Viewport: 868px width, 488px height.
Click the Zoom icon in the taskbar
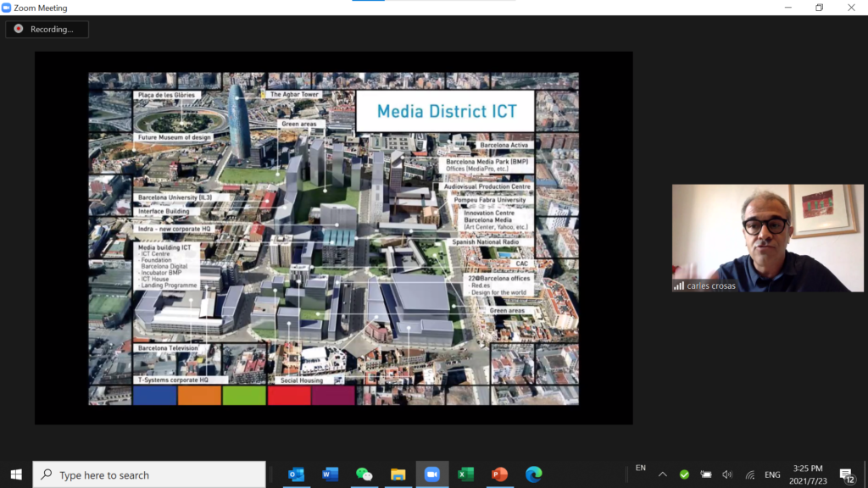[431, 474]
